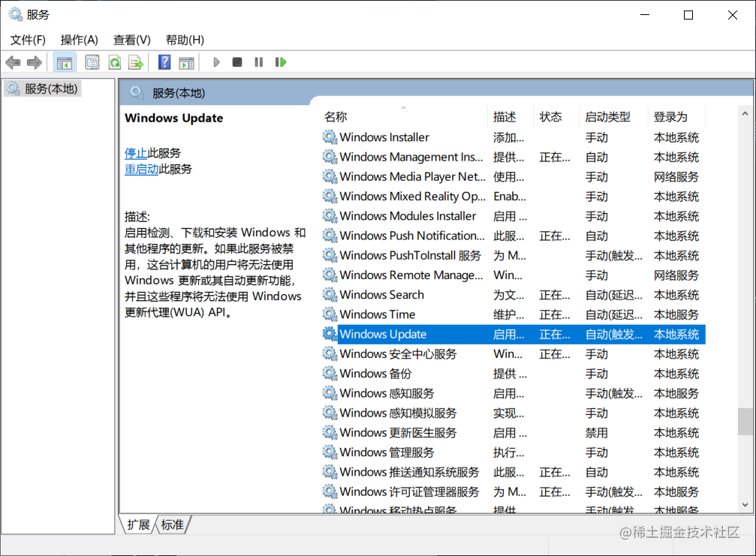The height and width of the screenshot is (556, 756).
Task: Click the Refresh icon in the toolbar
Action: [x=114, y=62]
